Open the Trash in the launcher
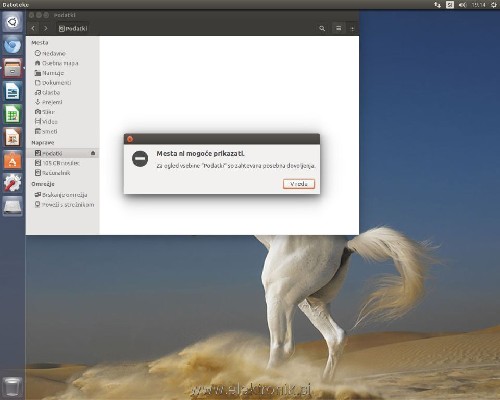The image size is (500, 400). tap(12, 387)
